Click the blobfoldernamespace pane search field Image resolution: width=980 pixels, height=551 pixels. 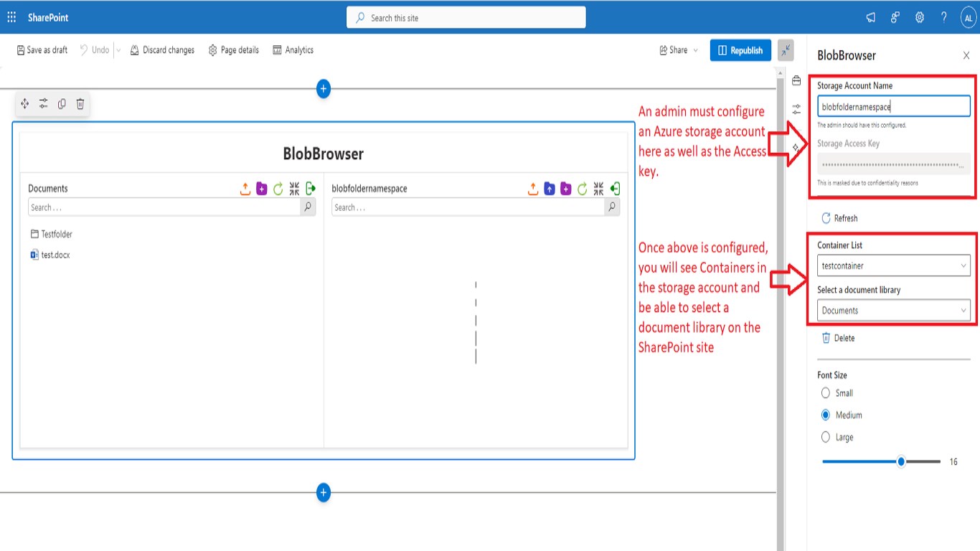tap(468, 207)
